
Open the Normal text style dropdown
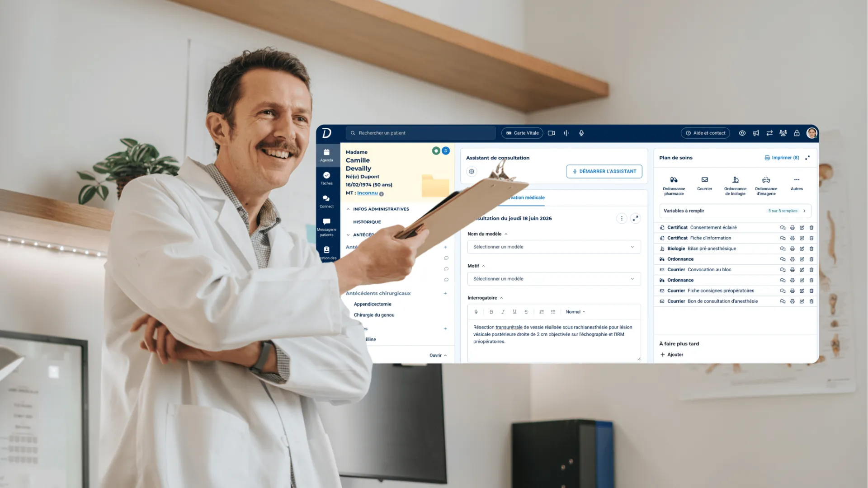pyautogui.click(x=576, y=312)
